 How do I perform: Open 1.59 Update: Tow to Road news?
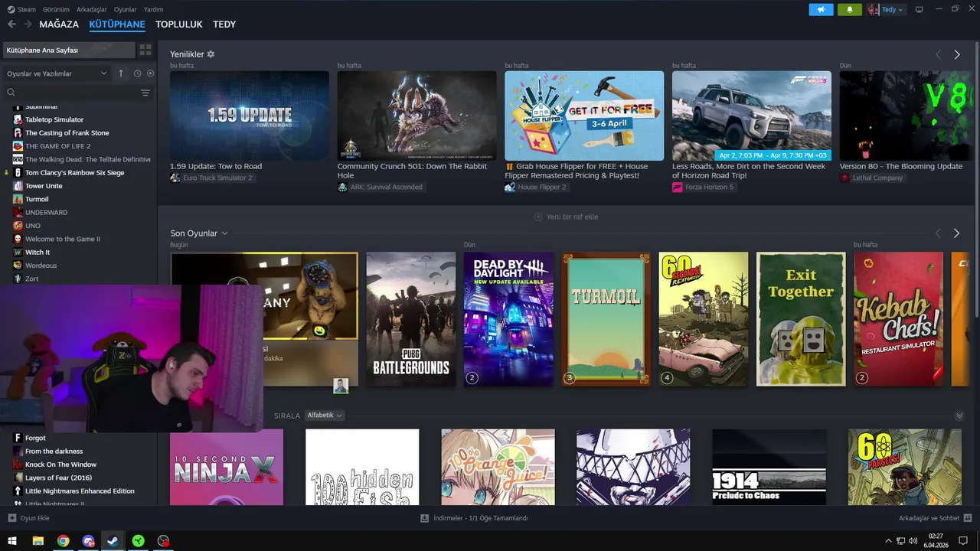click(250, 116)
